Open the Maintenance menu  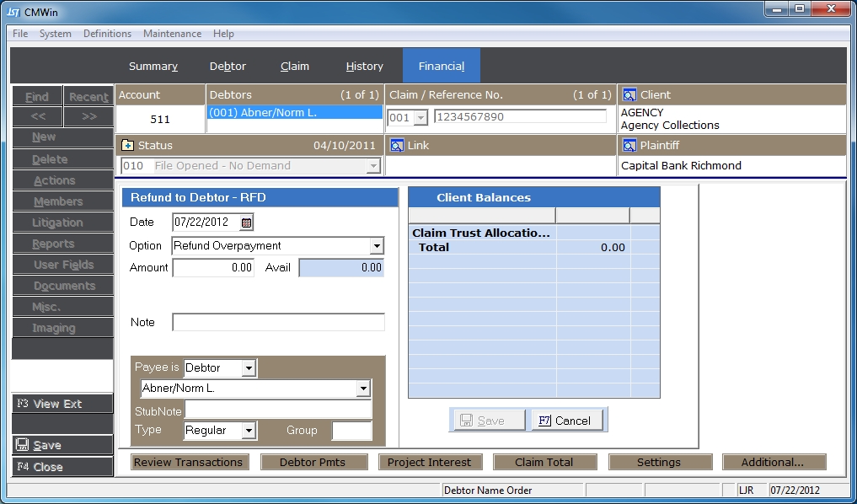[x=172, y=34]
